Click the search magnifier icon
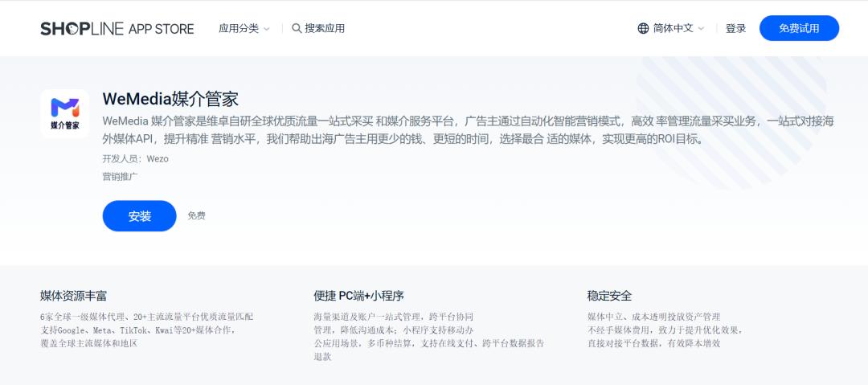This screenshot has width=868, height=385. pos(297,28)
